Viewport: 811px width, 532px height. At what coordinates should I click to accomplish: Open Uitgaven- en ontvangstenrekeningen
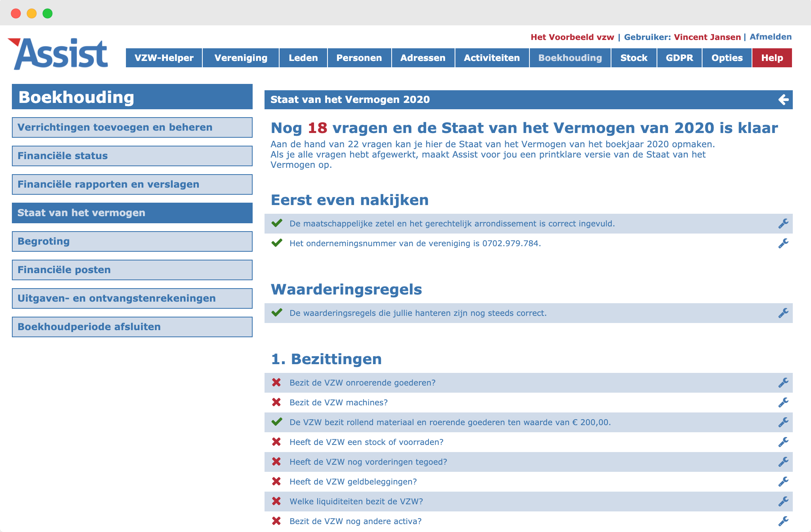pos(132,298)
